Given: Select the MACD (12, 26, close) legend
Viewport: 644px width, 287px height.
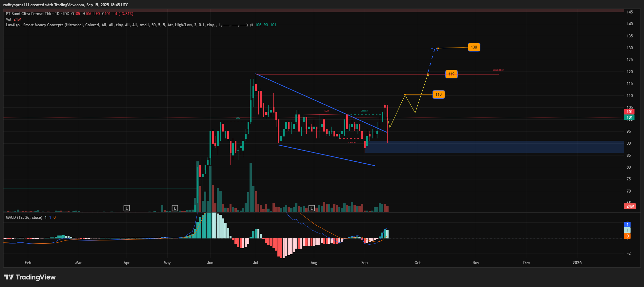Looking at the screenshot, I should click(x=24, y=217).
